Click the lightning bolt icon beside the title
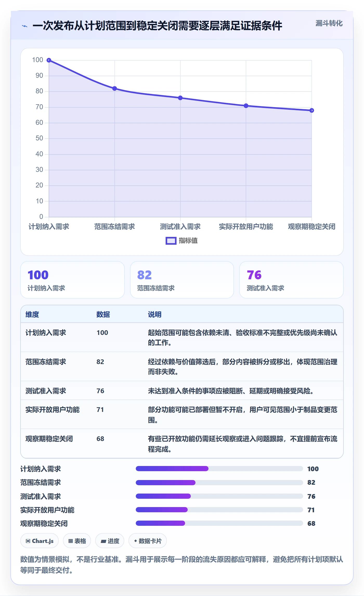 pos(25,26)
